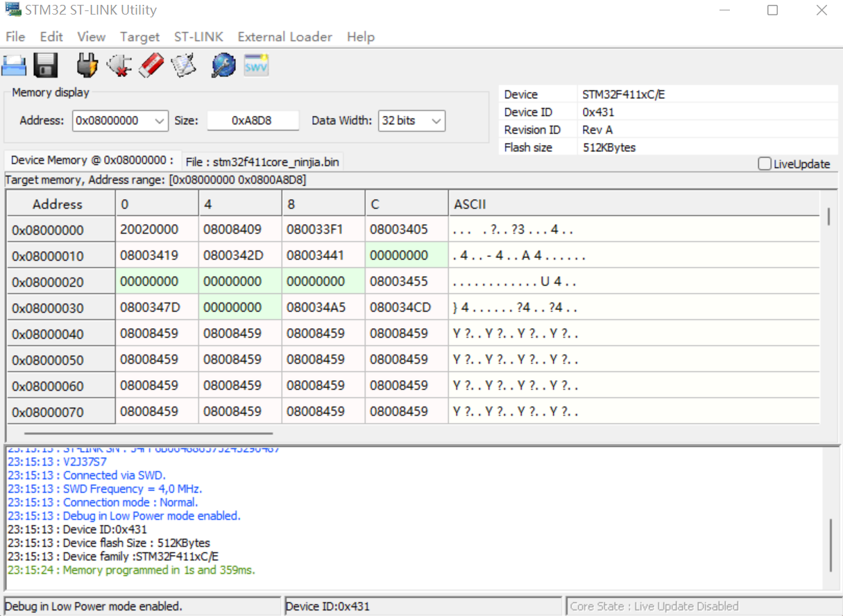Screen dimensions: 843x616
Task: Click log line SWD Frequency = 4,0 MHz
Action: [x=105, y=489]
